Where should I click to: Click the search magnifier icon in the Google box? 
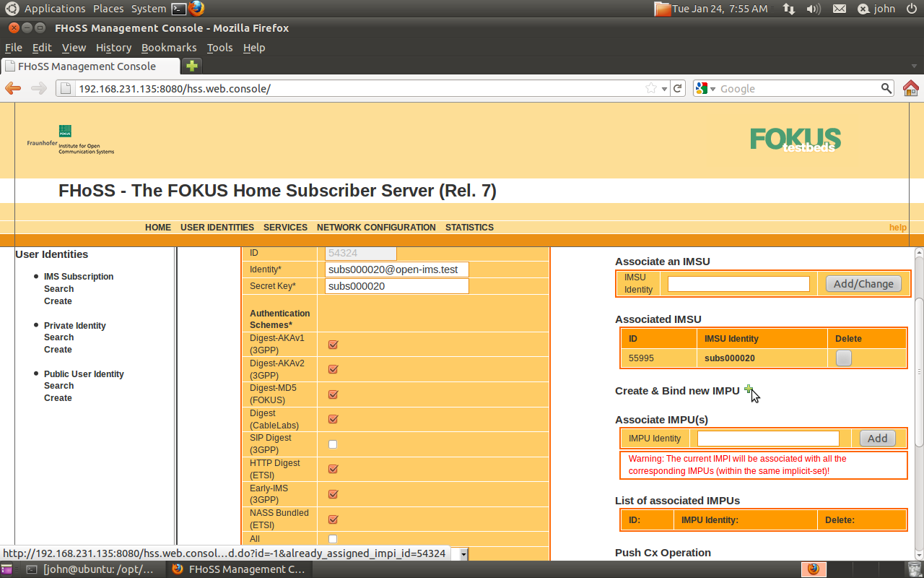[886, 88]
